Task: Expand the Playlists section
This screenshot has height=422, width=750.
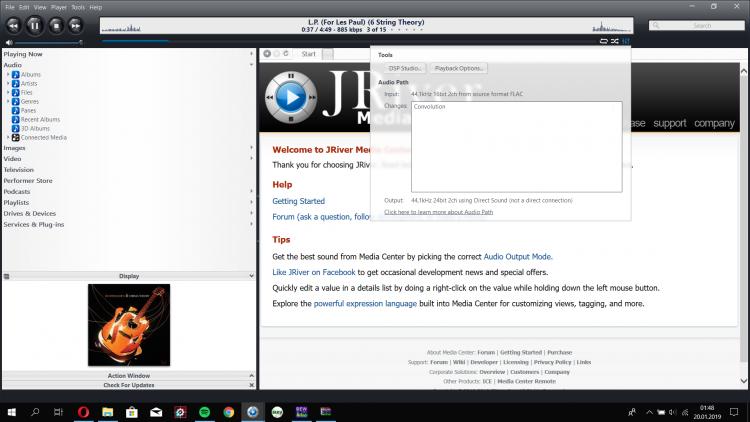Action: coord(16,202)
